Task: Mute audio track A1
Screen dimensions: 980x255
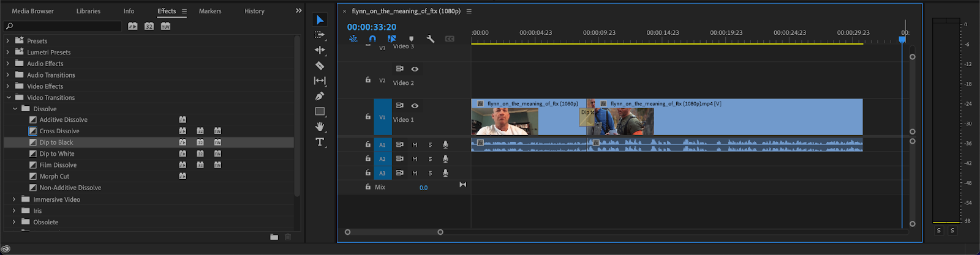Action: click(415, 145)
